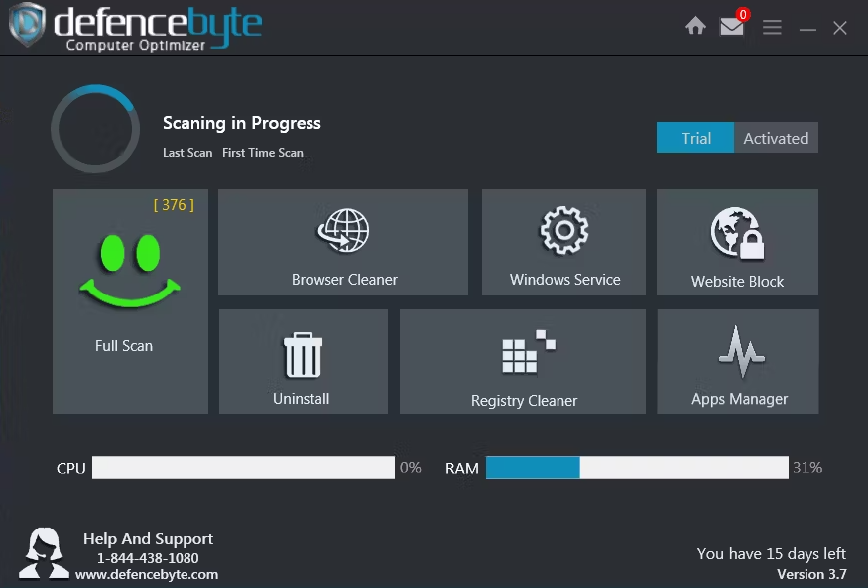Click the defencebyte shield logo
Image resolution: width=868 pixels, height=588 pixels.
coord(27,24)
